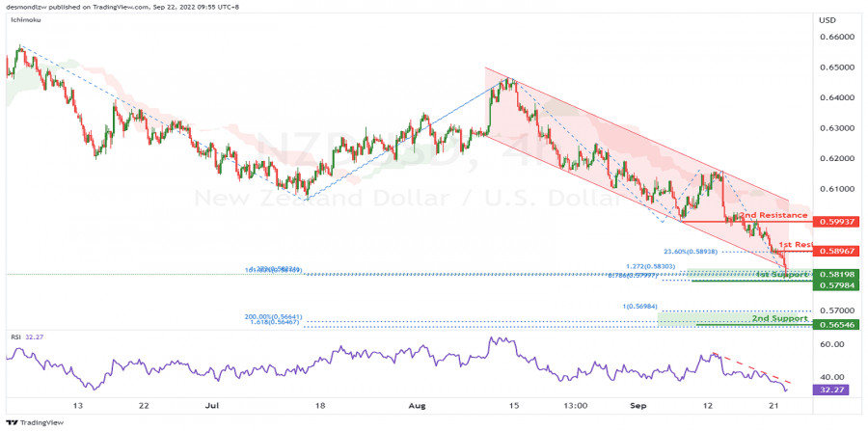Click the 0.56546 green price label
This screenshot has width=868, height=431.
pyautogui.click(x=836, y=324)
